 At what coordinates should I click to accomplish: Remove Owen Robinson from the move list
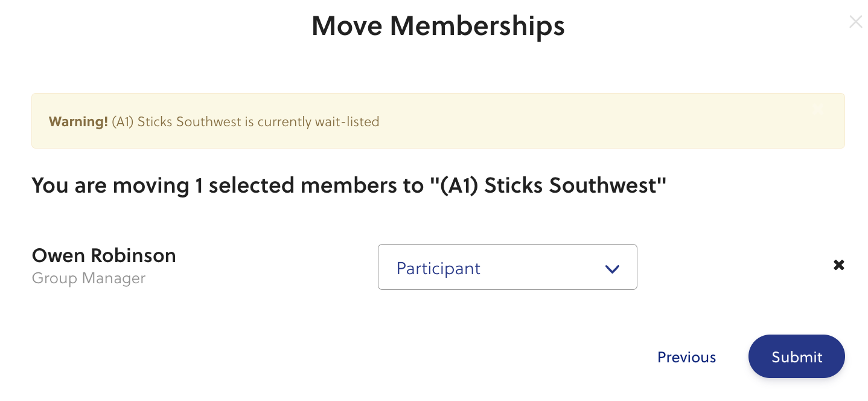pos(838,265)
